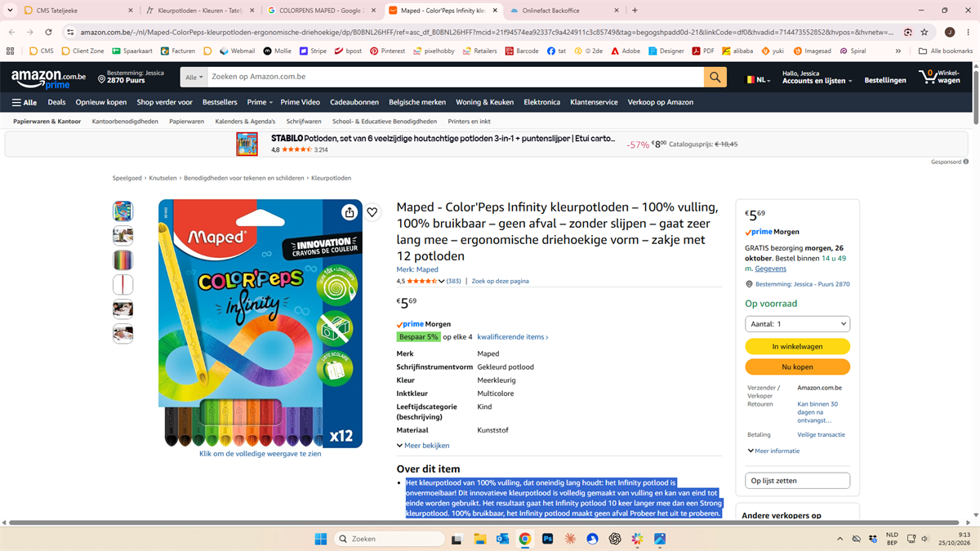Open the Bestellingen orders link
The width and height of the screenshot is (980, 551).
point(885,80)
